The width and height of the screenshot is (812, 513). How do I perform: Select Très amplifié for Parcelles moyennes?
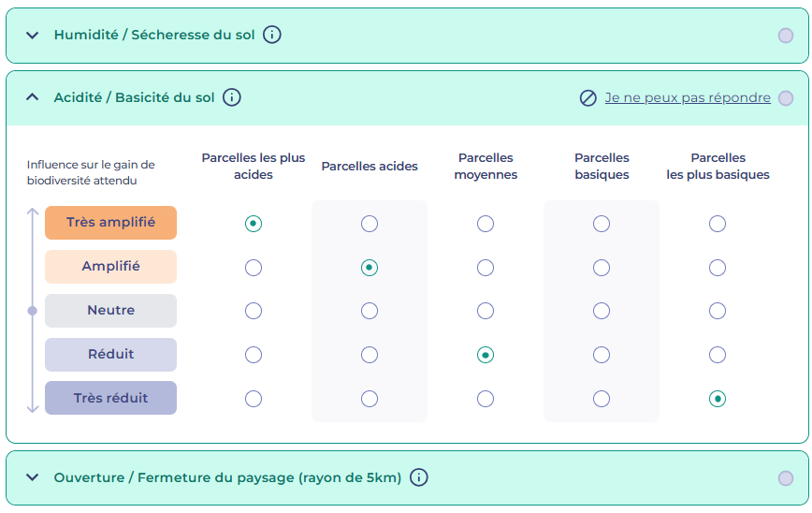(486, 224)
